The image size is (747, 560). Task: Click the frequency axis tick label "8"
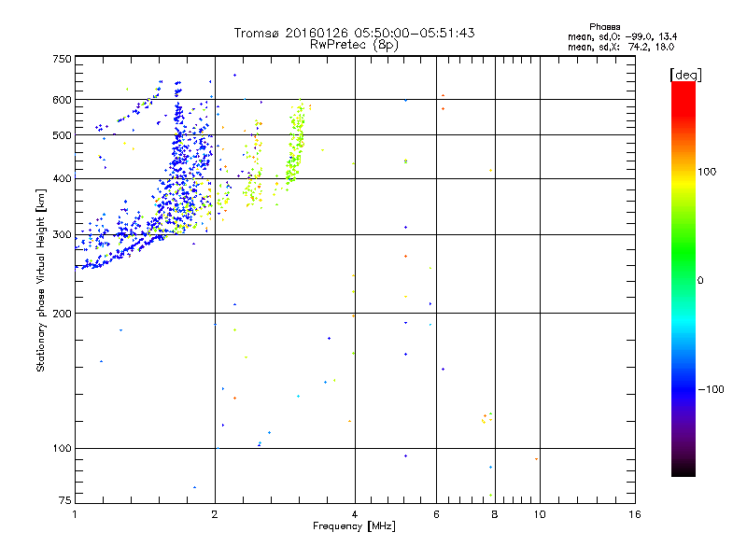click(x=495, y=514)
